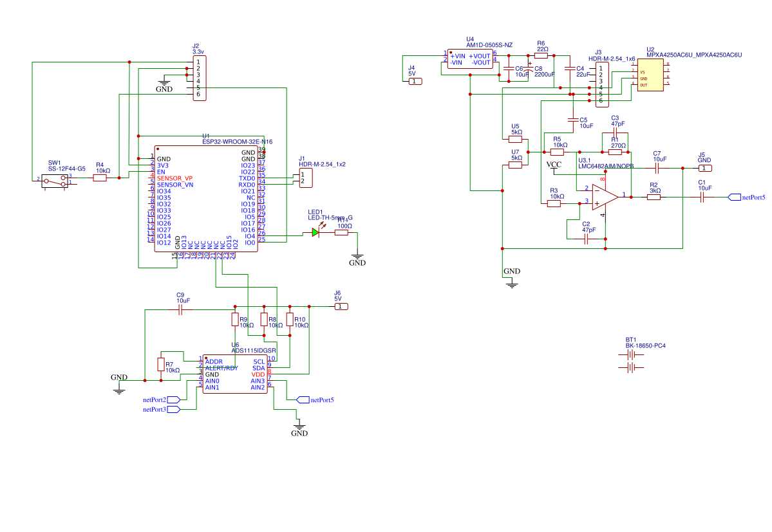Click the ADS1115IDGSR part name
The height and width of the screenshot is (532, 772).
pyautogui.click(x=254, y=351)
